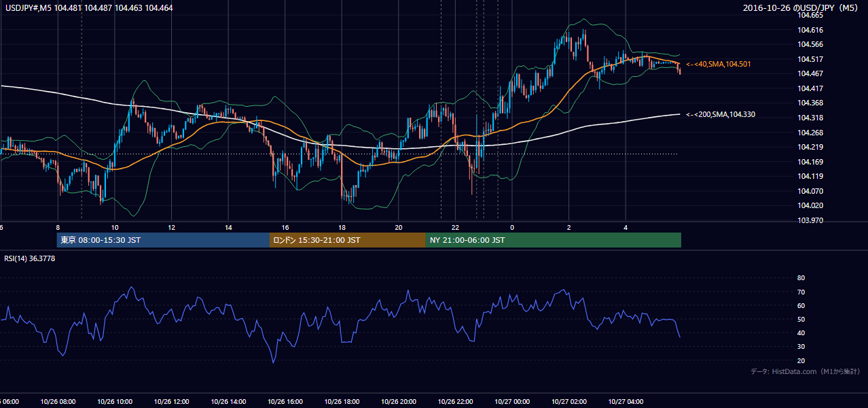This screenshot has height=408, width=868.
Task: Click price scale value 104.119
Action: click(x=810, y=176)
